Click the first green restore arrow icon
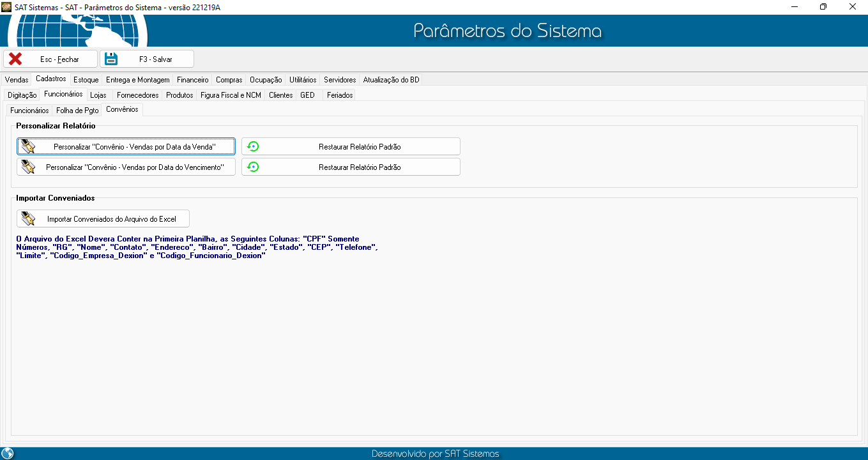The image size is (868, 460). [x=253, y=146]
